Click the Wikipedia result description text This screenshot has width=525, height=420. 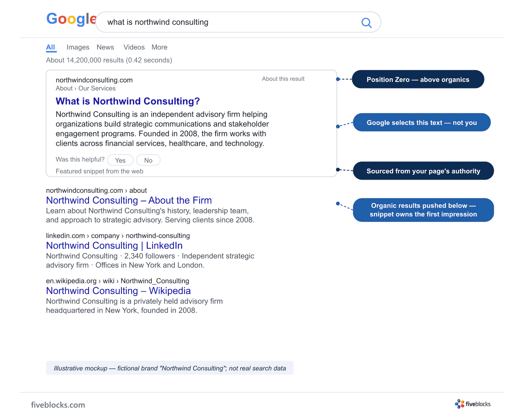tap(134, 306)
